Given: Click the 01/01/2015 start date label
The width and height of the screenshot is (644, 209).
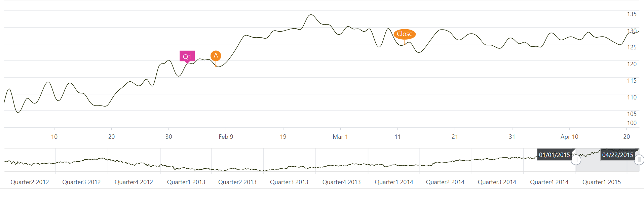Looking at the screenshot, I should coord(554,155).
